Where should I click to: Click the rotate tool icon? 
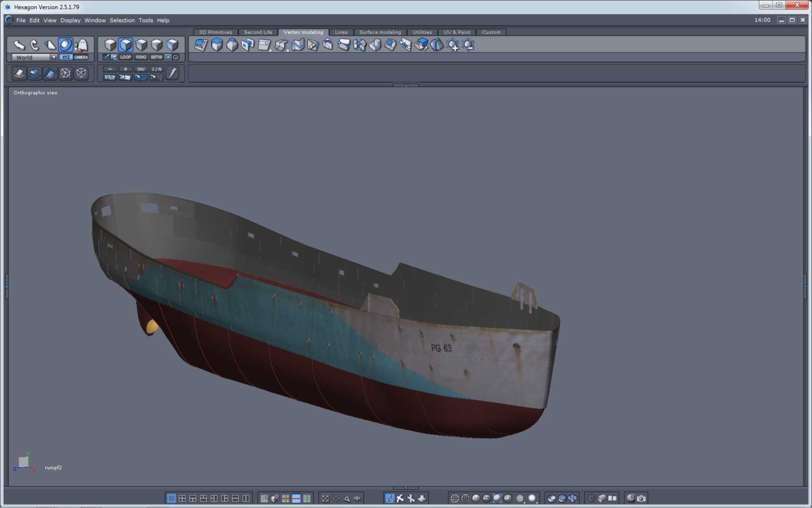point(35,45)
